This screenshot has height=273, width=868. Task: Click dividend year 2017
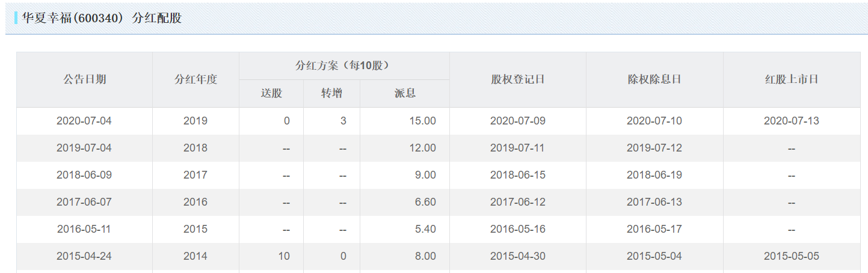(195, 175)
